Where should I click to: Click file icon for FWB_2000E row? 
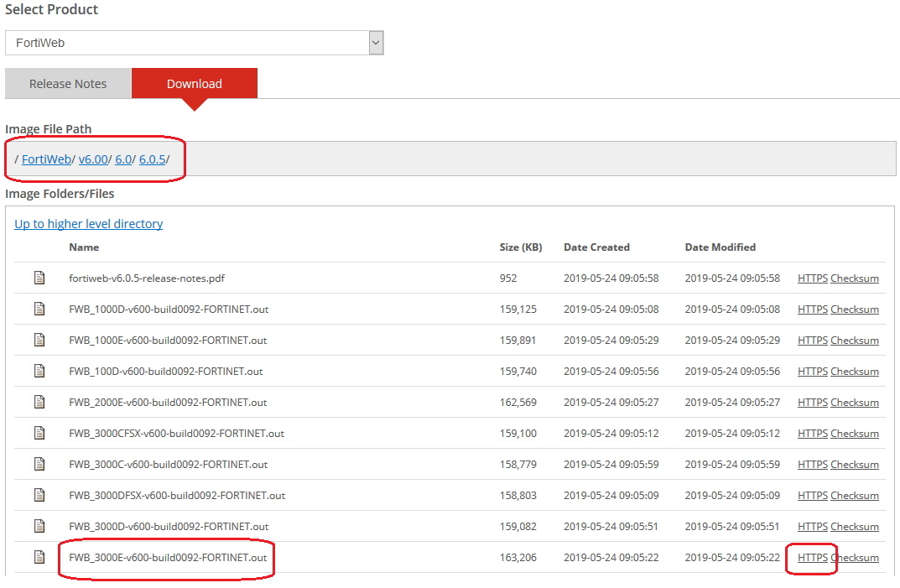[39, 402]
